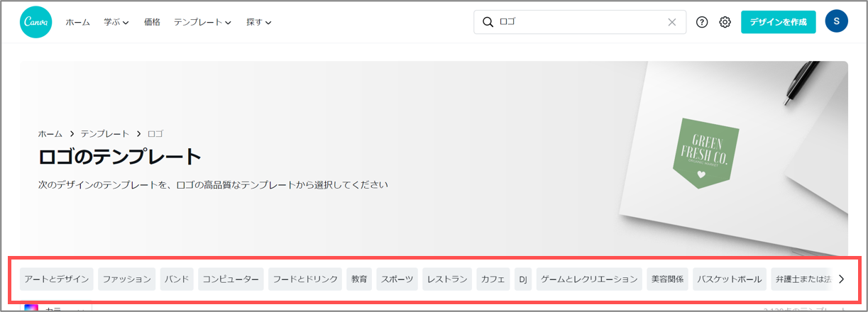This screenshot has height=312, width=868.
Task: Open the S user avatar
Action: click(x=837, y=22)
